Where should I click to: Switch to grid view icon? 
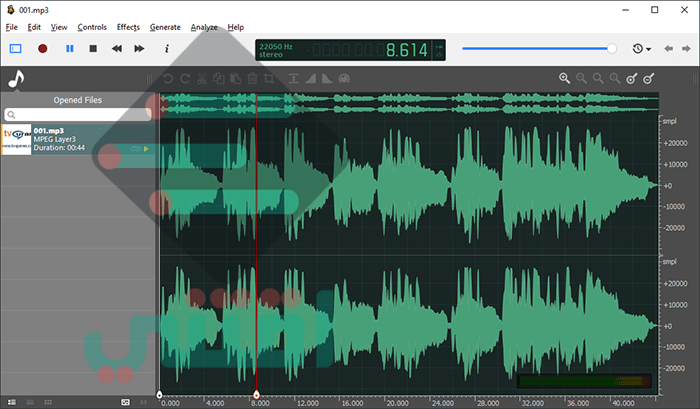[48, 402]
